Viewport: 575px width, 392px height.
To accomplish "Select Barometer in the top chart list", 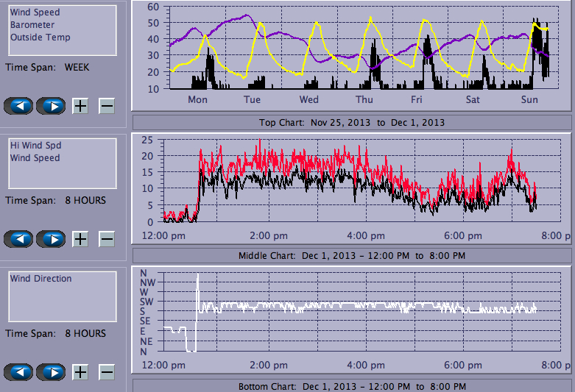I will pyautogui.click(x=32, y=25).
